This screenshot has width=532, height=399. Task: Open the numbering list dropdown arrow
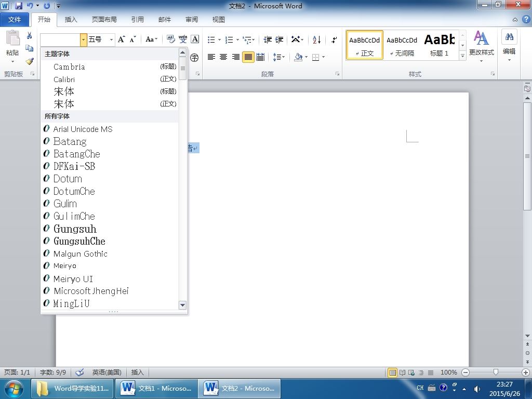(237, 39)
